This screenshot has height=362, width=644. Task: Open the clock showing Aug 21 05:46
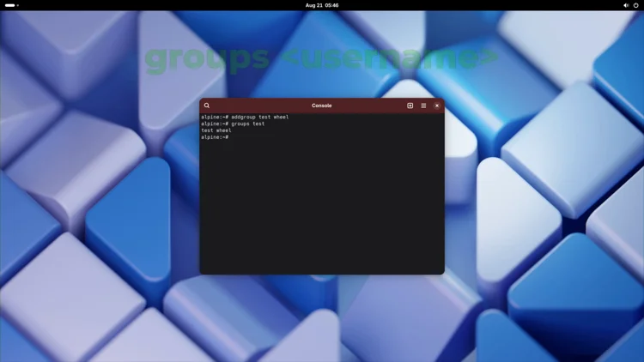click(322, 5)
